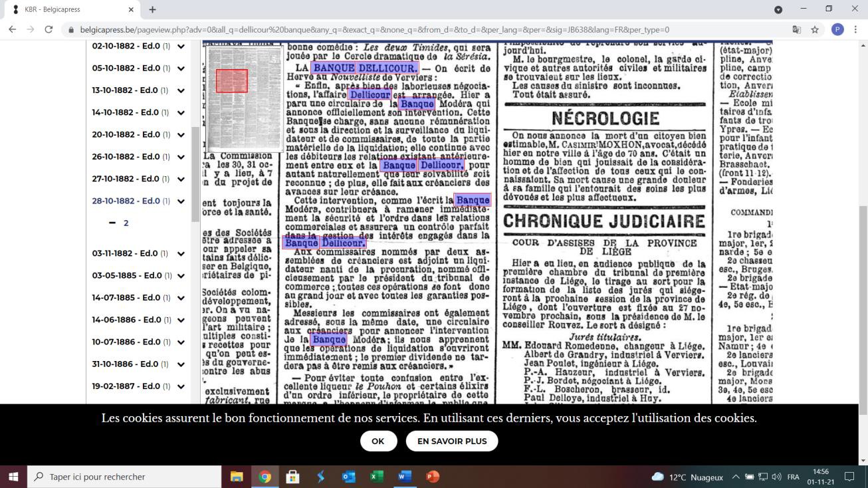Launch Excel from the taskbar
Image resolution: width=868 pixels, height=488 pixels.
pos(377,477)
